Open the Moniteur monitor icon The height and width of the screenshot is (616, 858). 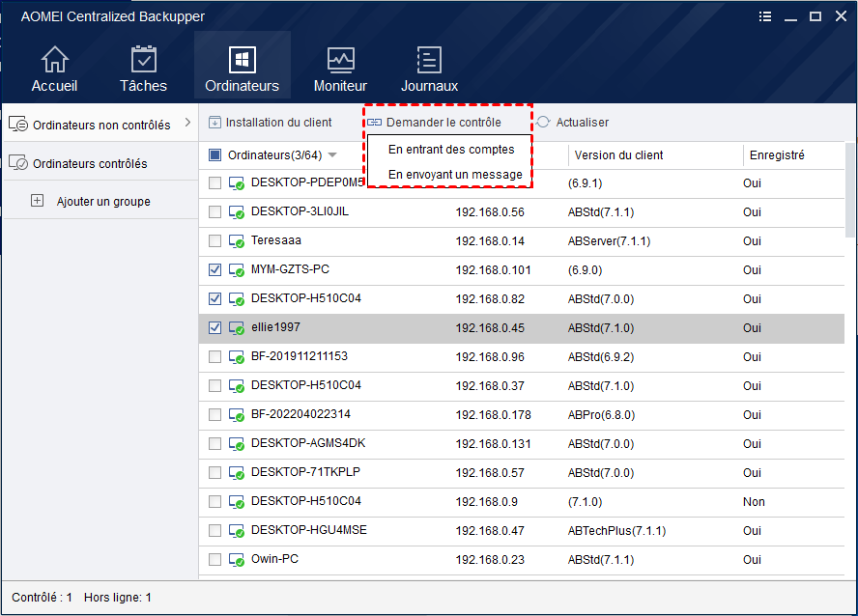[x=340, y=60]
